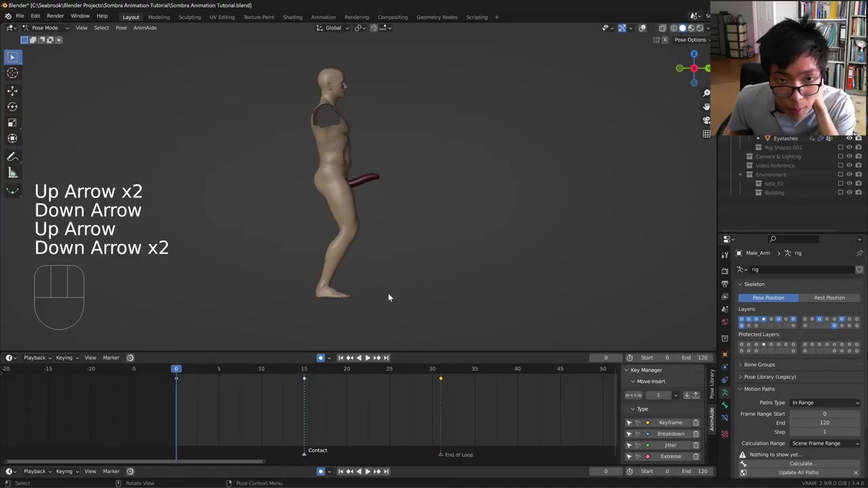The height and width of the screenshot is (488, 868).
Task: Select the Move tool in the toolbar
Action: click(12, 90)
